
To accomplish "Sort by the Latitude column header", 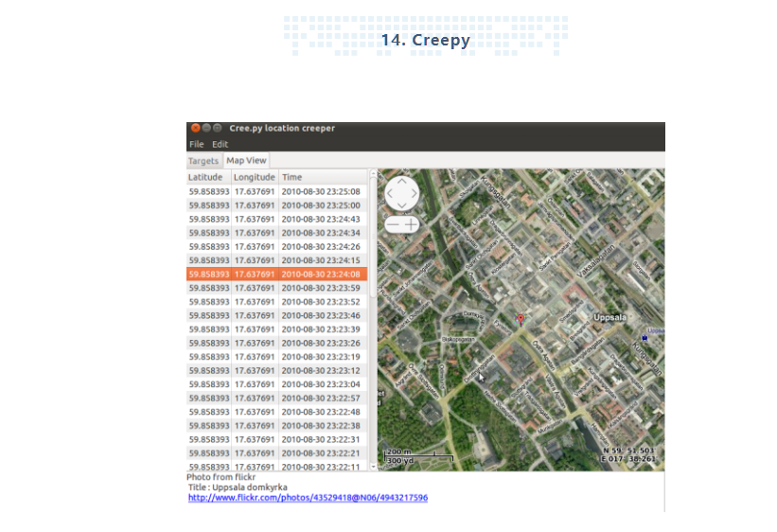I will [206, 177].
